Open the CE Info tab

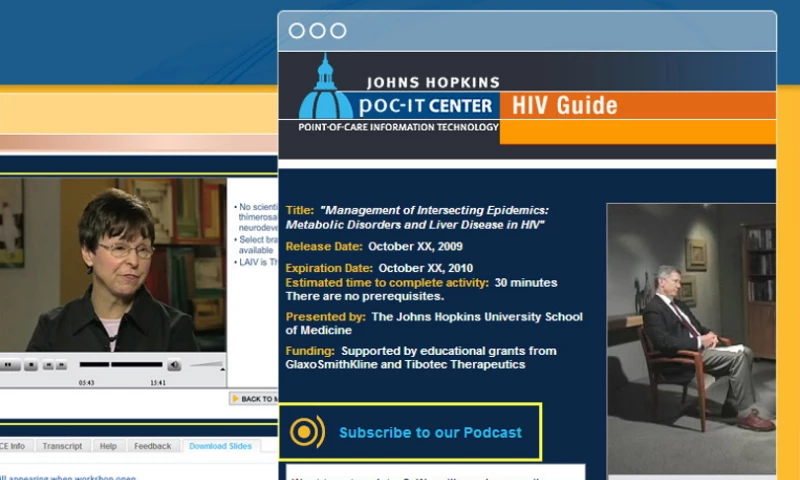pyautogui.click(x=13, y=446)
